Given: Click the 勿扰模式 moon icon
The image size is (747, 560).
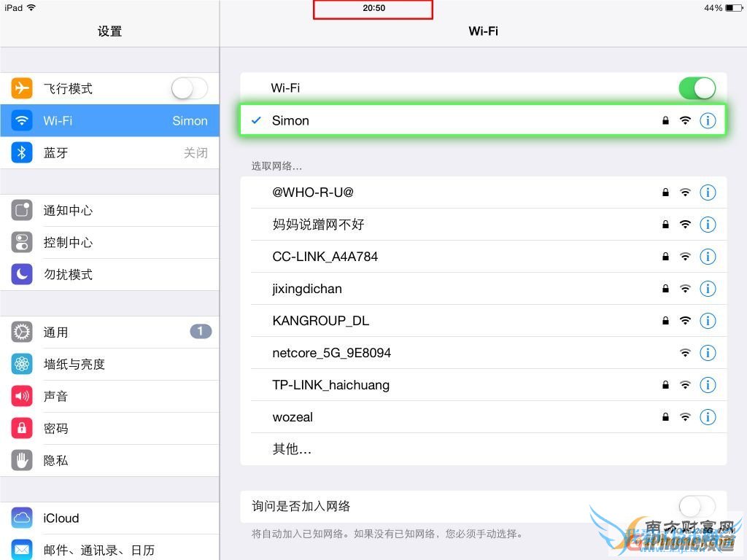Looking at the screenshot, I should pos(21,274).
